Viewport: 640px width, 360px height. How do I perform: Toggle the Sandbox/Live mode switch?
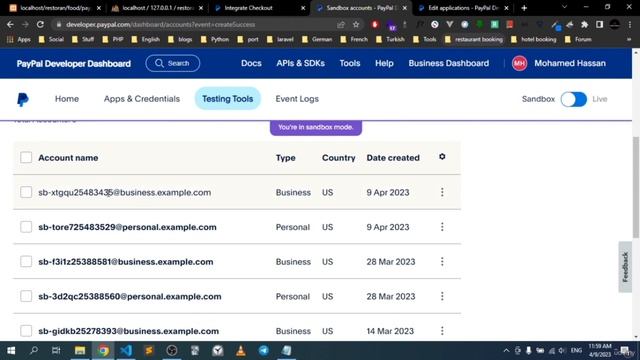[x=573, y=99]
